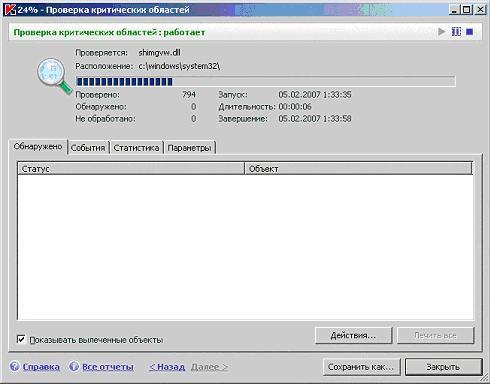The height and width of the screenshot is (384, 490).
Task: Minimize the scan window
Action: (454, 9)
